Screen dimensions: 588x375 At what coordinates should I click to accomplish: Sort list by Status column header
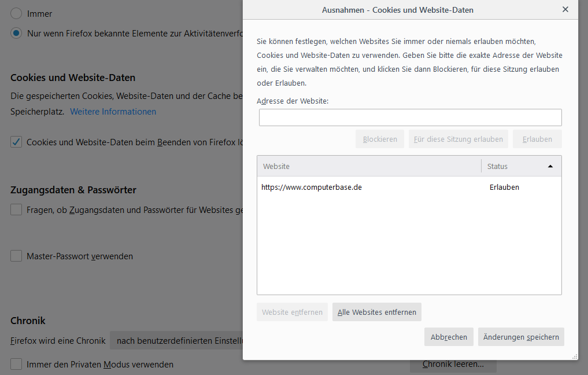pos(522,166)
